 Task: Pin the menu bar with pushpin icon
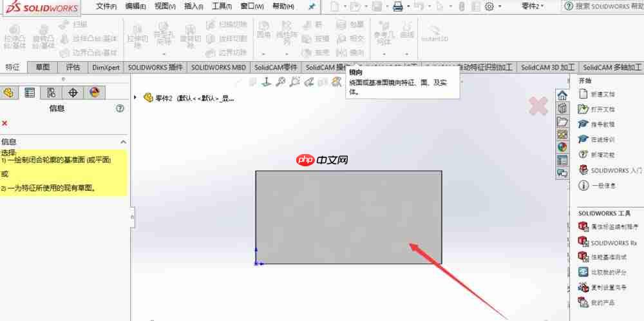(312, 6)
